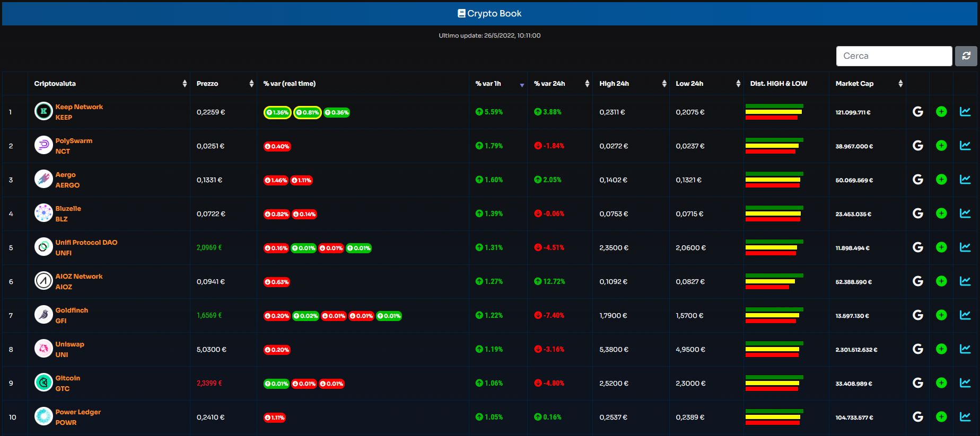Open the AIOZ Network link
This screenshot has width=980, height=436.
point(79,276)
